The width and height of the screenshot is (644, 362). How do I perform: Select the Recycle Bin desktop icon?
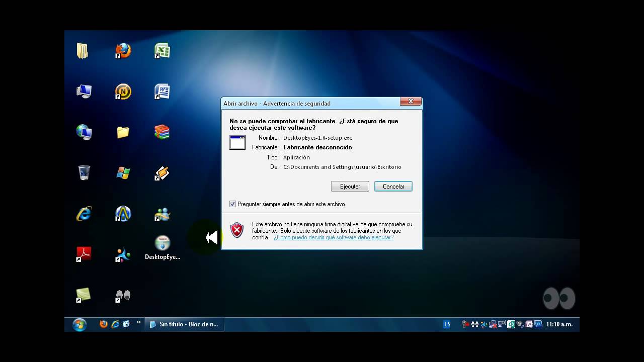84,173
